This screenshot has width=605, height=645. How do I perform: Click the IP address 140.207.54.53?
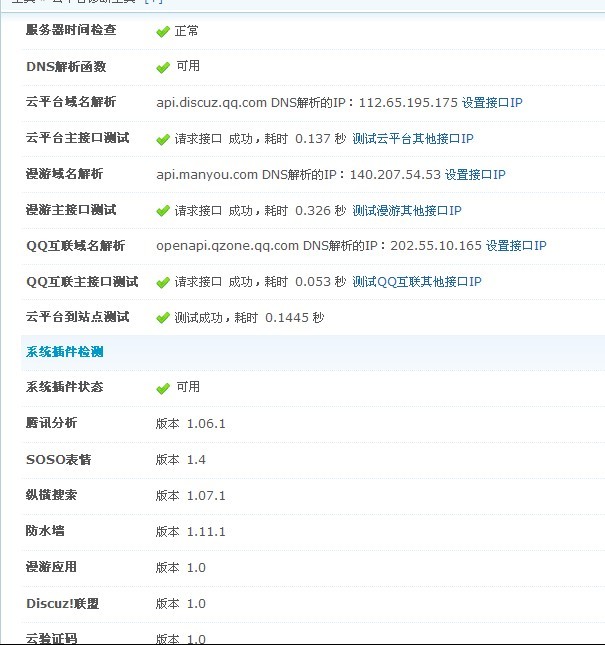(395, 174)
